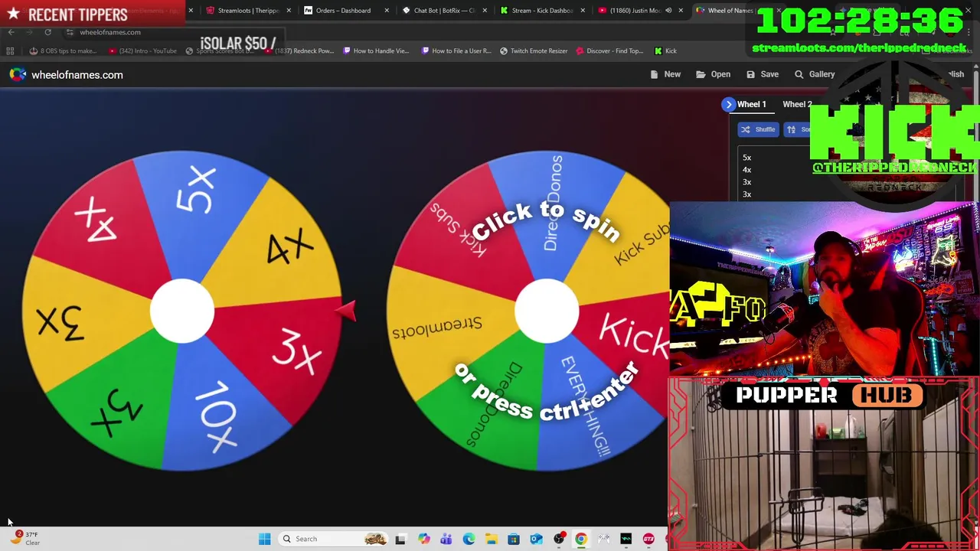Open Microsoft Store from taskbar
The width and height of the screenshot is (980, 551).
click(514, 539)
